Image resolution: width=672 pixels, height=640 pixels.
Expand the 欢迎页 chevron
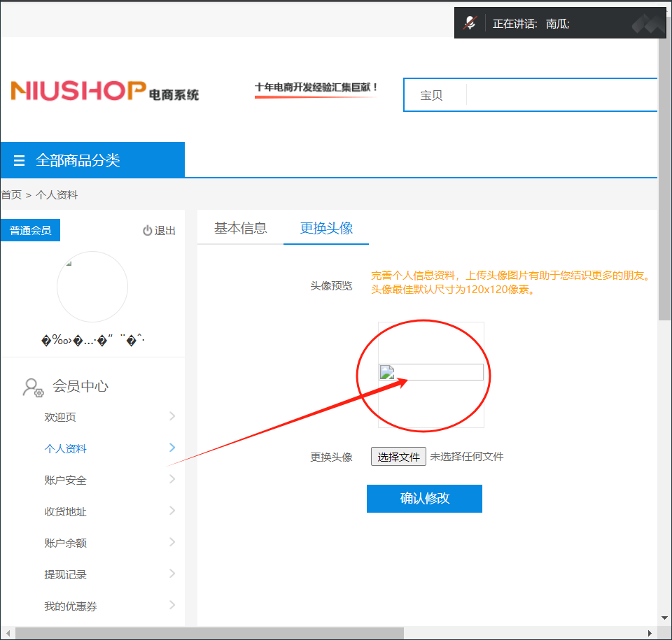coord(172,416)
